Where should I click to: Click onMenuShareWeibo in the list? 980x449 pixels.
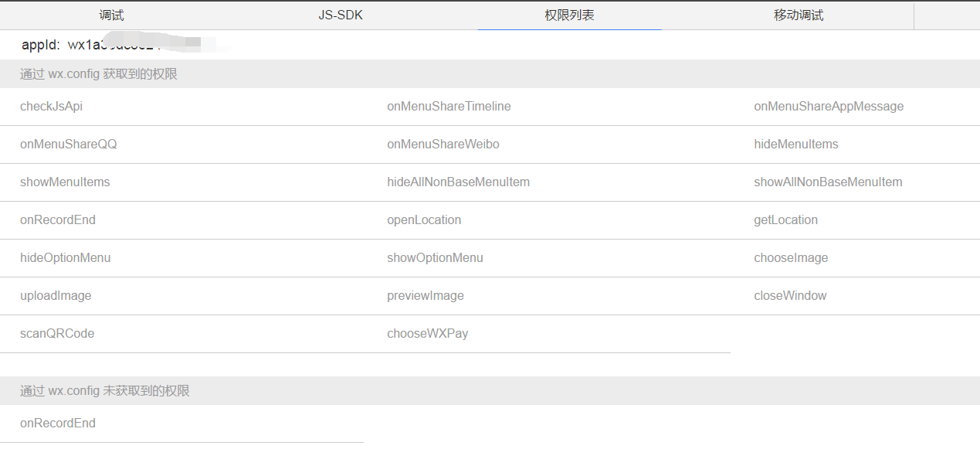coord(438,145)
